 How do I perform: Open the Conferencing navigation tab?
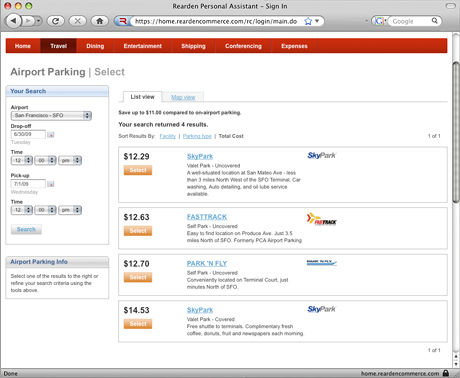click(x=243, y=46)
